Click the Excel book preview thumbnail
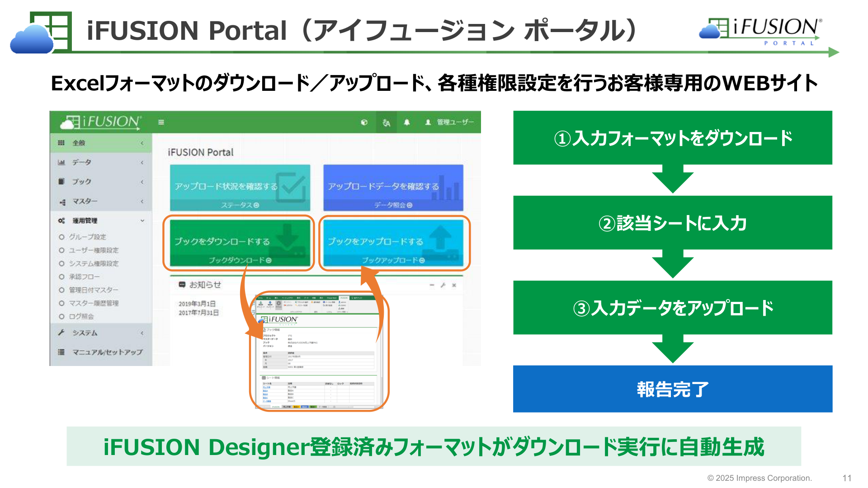 [x=319, y=352]
